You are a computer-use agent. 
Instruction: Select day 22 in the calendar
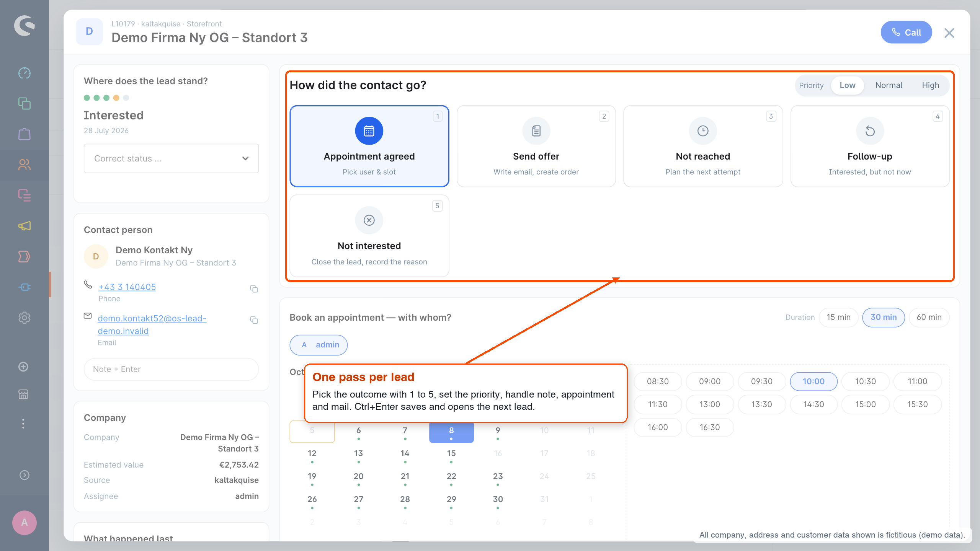click(x=451, y=478)
